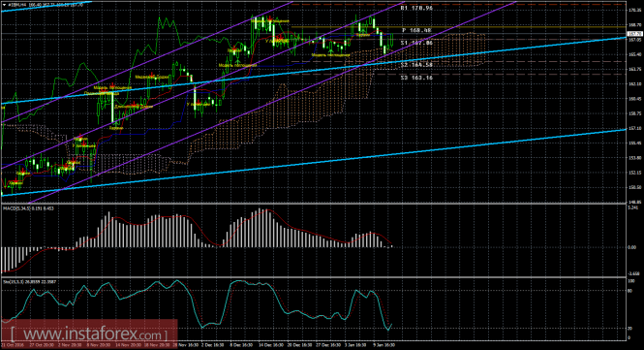Click the current price tag on axis

635,34
